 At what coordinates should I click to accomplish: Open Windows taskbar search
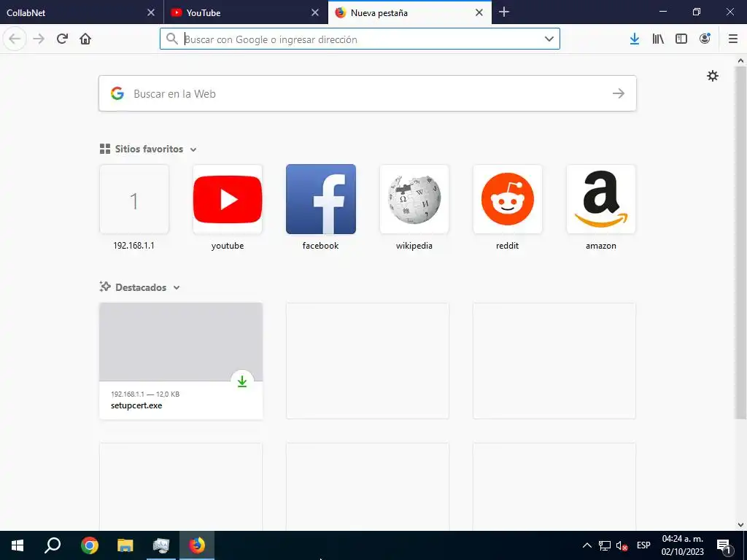[53, 545]
